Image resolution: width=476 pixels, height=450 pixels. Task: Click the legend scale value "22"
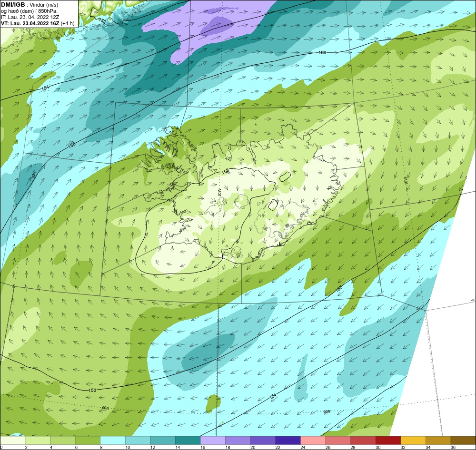278,447
